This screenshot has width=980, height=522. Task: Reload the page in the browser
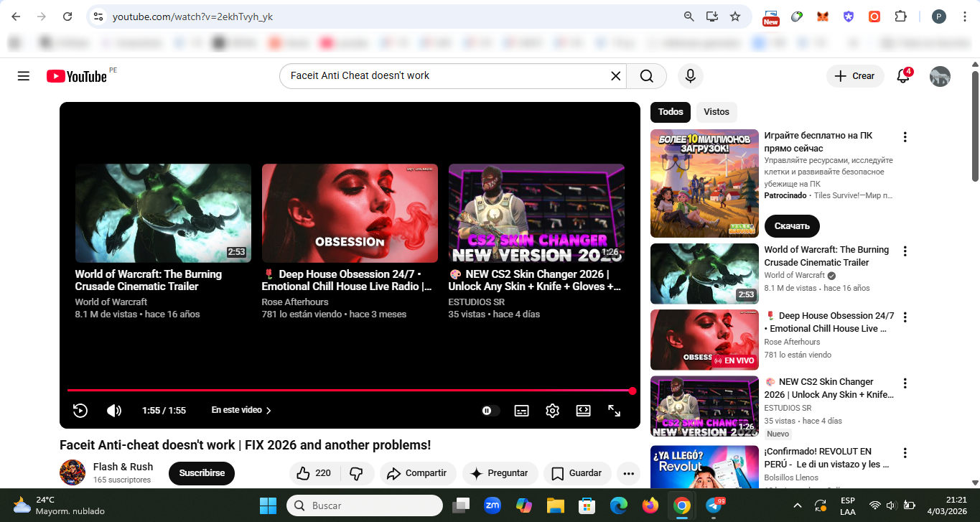[x=67, y=17]
